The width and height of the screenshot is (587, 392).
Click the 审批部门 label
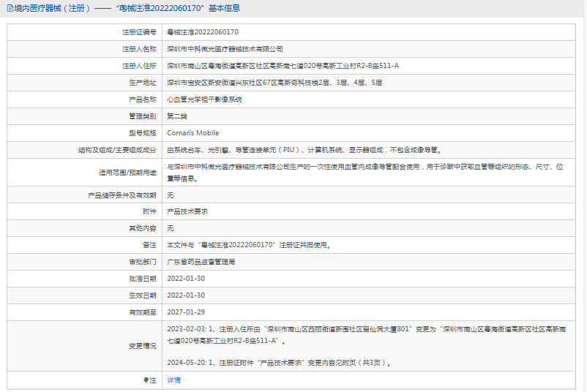pyautogui.click(x=143, y=262)
